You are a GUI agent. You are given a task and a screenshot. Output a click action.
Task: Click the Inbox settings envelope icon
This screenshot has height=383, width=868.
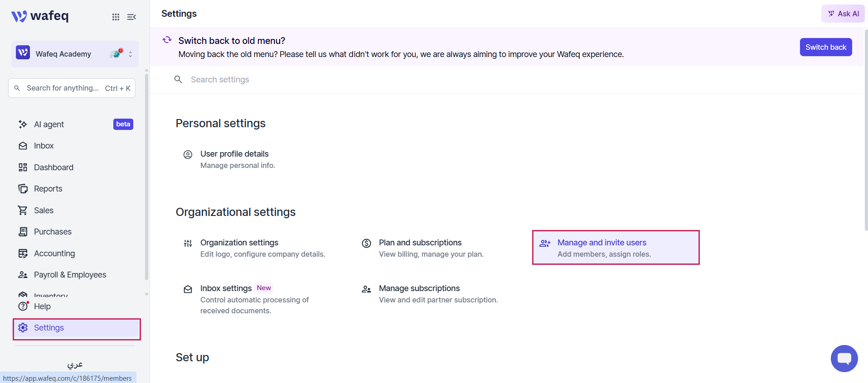pyautogui.click(x=188, y=289)
